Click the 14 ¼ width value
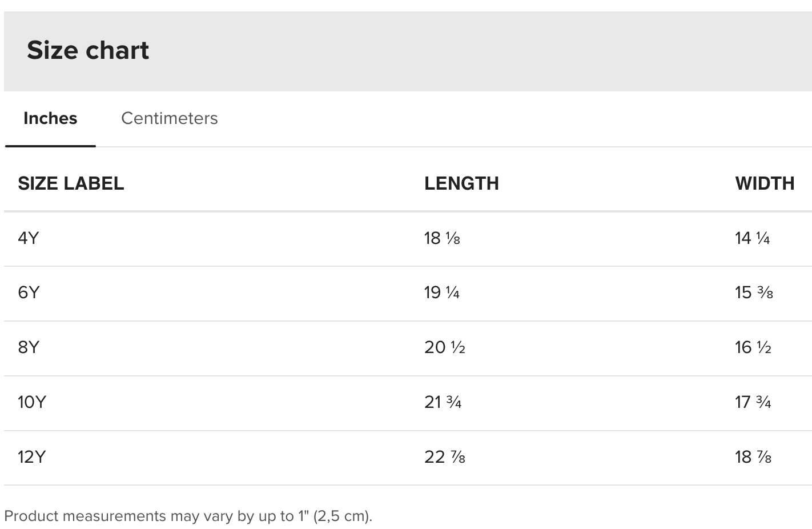 click(x=753, y=238)
